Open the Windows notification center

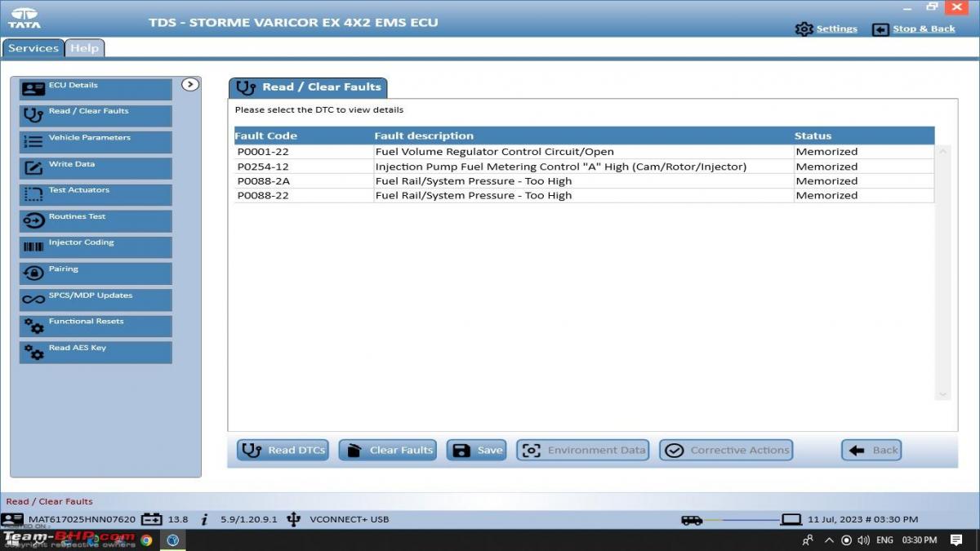tap(956, 540)
